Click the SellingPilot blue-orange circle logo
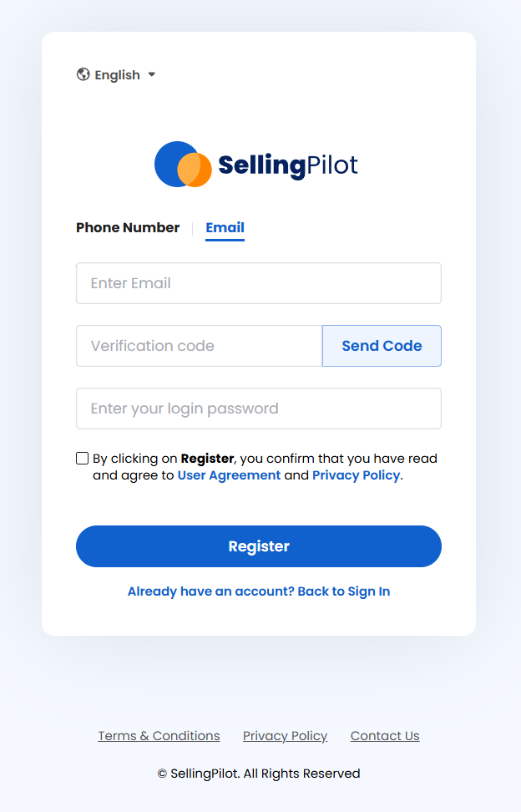 (x=183, y=165)
